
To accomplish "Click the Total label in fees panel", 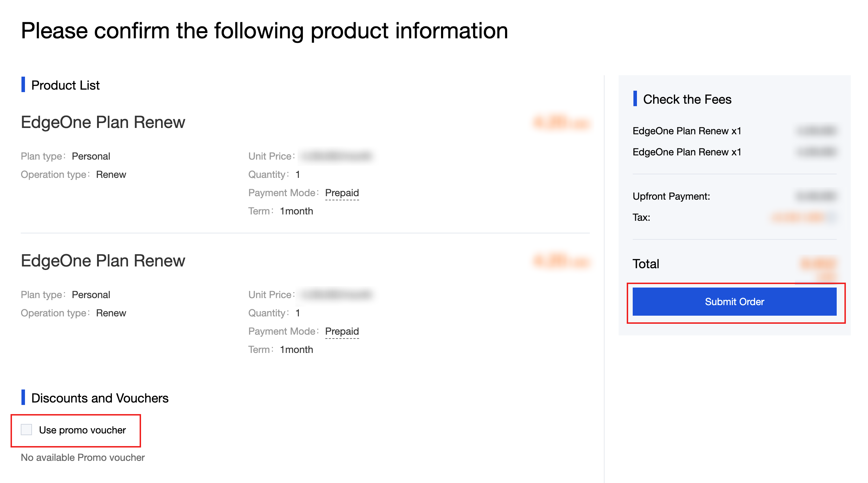I will click(646, 264).
